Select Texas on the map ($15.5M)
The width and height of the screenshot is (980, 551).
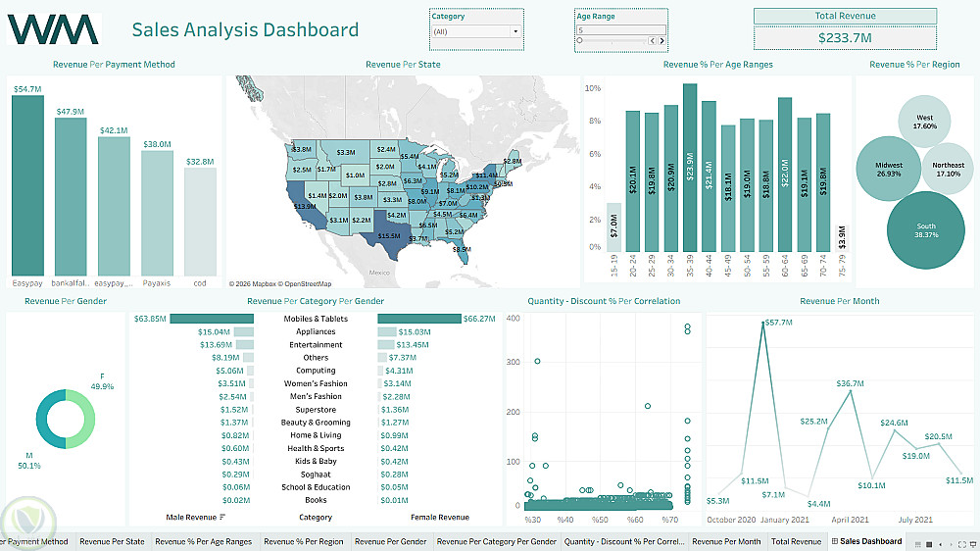point(391,237)
